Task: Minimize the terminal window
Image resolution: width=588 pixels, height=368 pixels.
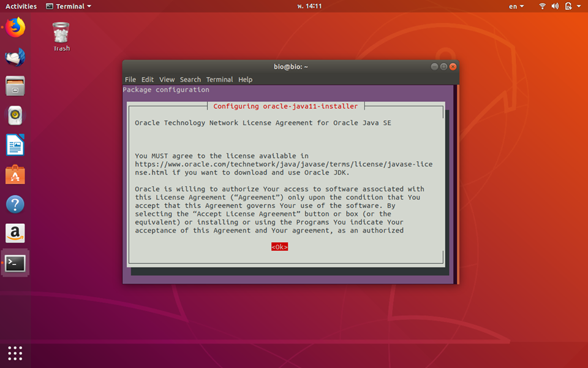Action: pos(434,66)
